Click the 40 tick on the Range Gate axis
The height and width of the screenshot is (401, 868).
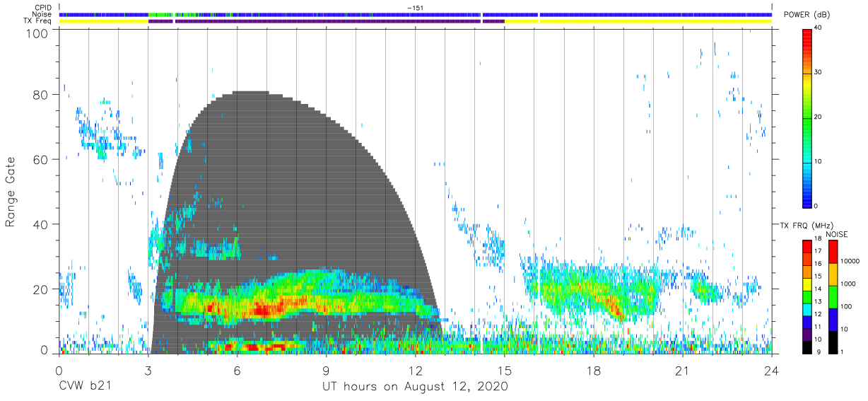pyautogui.click(x=41, y=224)
